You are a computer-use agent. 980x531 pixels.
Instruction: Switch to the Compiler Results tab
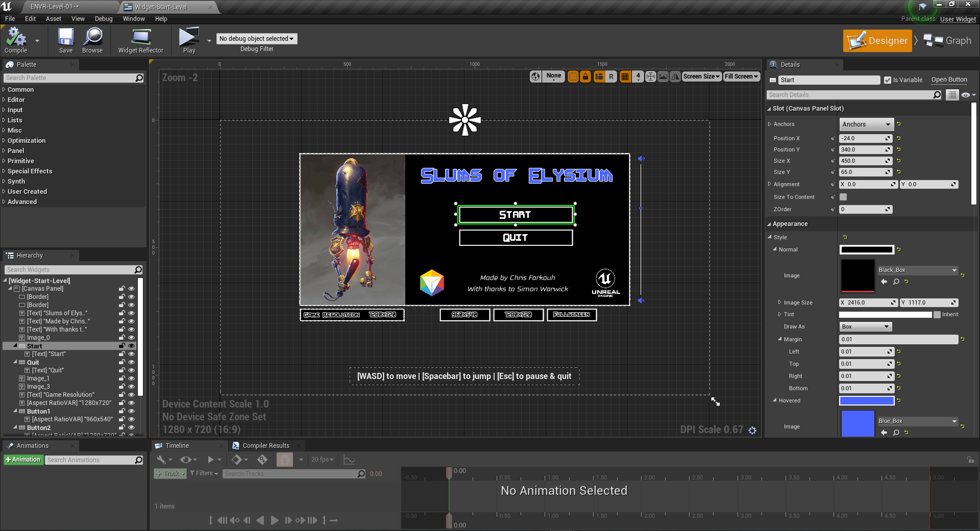266,446
